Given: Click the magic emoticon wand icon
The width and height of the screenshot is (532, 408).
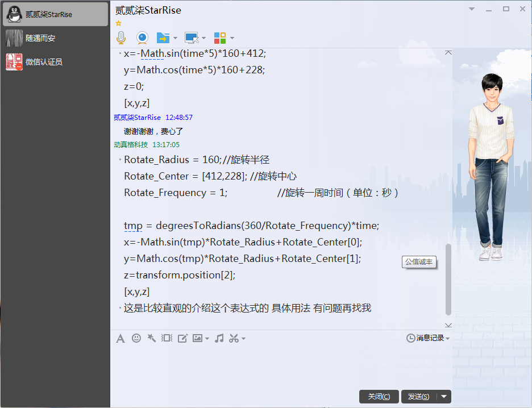Looking at the screenshot, I should pos(151,338).
